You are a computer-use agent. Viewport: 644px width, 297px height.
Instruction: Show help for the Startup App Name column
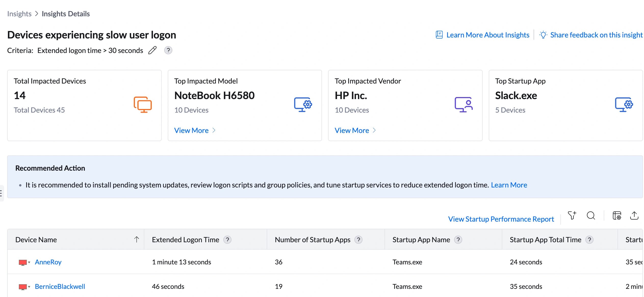pos(458,240)
